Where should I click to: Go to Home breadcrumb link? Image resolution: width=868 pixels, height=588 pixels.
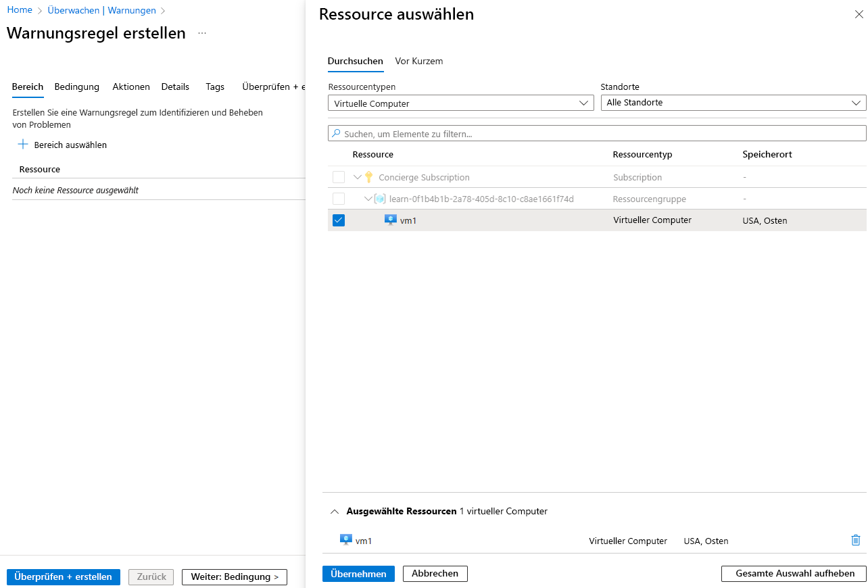coord(20,10)
